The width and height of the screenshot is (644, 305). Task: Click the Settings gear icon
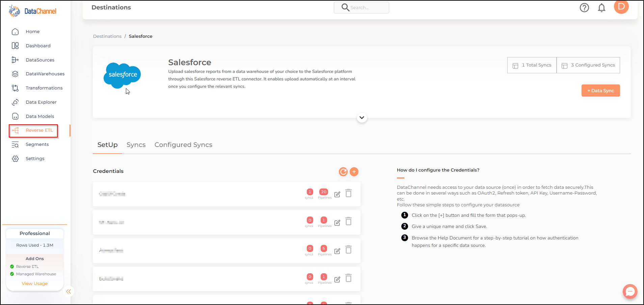[x=15, y=159]
